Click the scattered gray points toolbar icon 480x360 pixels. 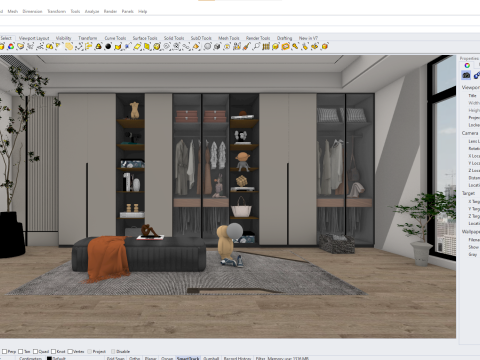[30, 46]
